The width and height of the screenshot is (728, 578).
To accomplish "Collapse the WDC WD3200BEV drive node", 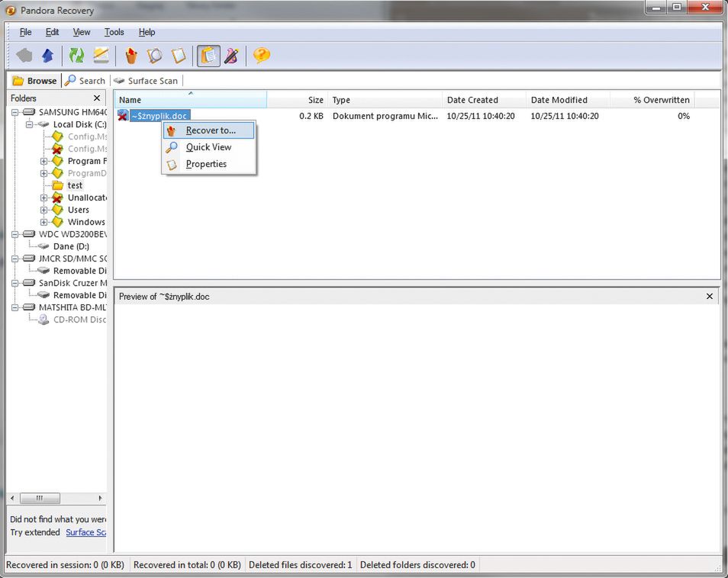I will click(14, 234).
